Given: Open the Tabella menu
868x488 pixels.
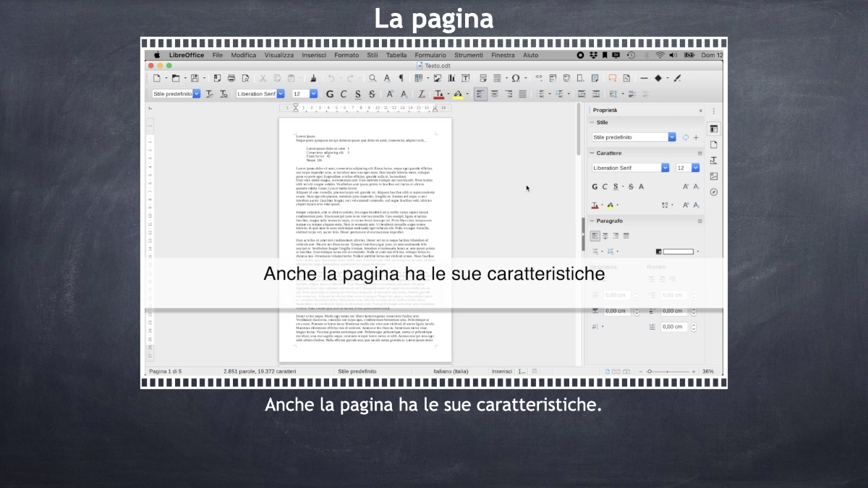Looking at the screenshot, I should pos(396,55).
